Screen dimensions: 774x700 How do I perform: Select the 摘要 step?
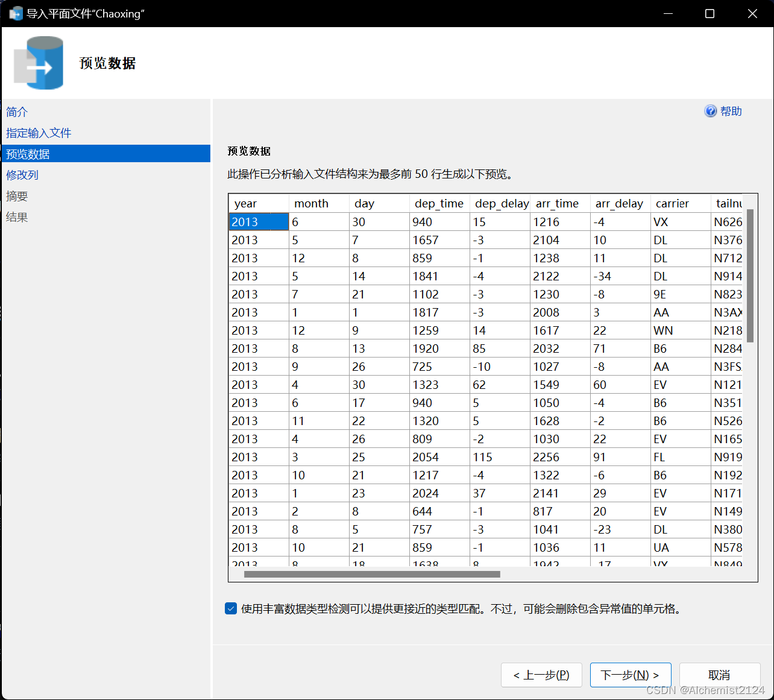point(17,195)
